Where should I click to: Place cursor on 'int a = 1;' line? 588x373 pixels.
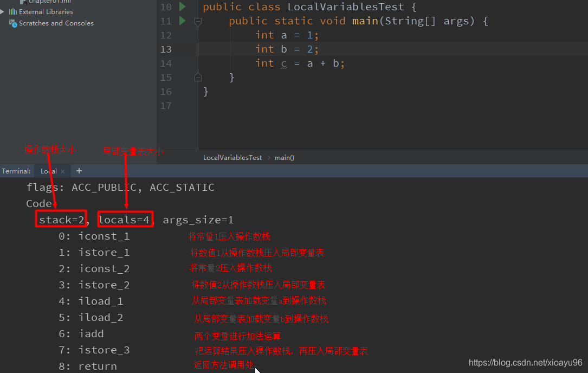coord(287,35)
